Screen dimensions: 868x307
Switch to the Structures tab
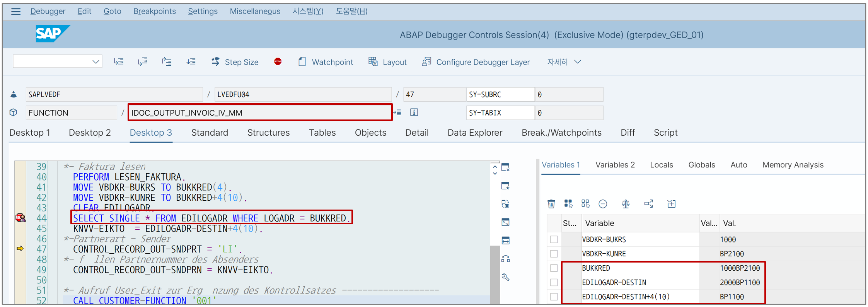[268, 133]
